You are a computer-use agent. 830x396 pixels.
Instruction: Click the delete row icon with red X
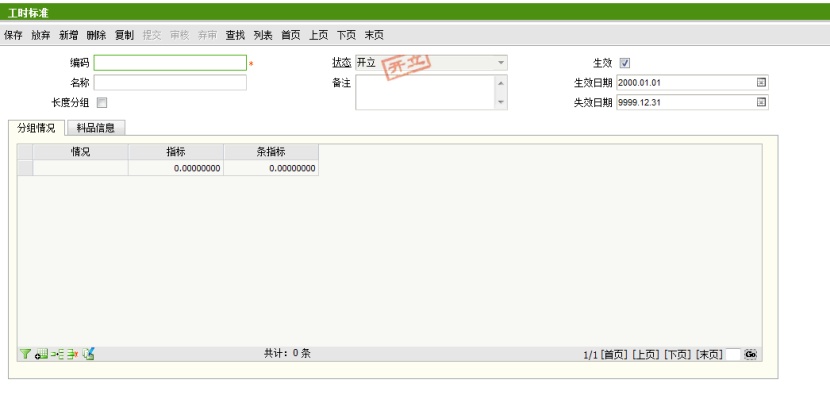coord(72,354)
